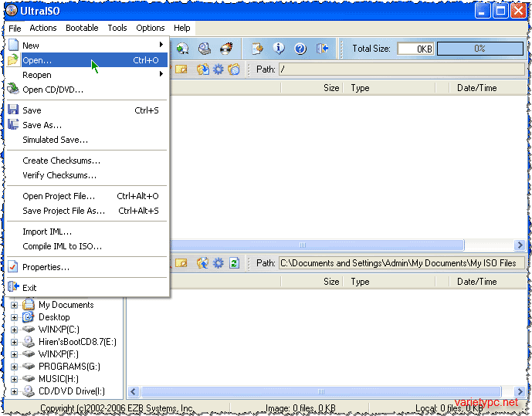The image size is (532, 416).
Task: Choose Save Project File As... entry
Action: coord(87,211)
